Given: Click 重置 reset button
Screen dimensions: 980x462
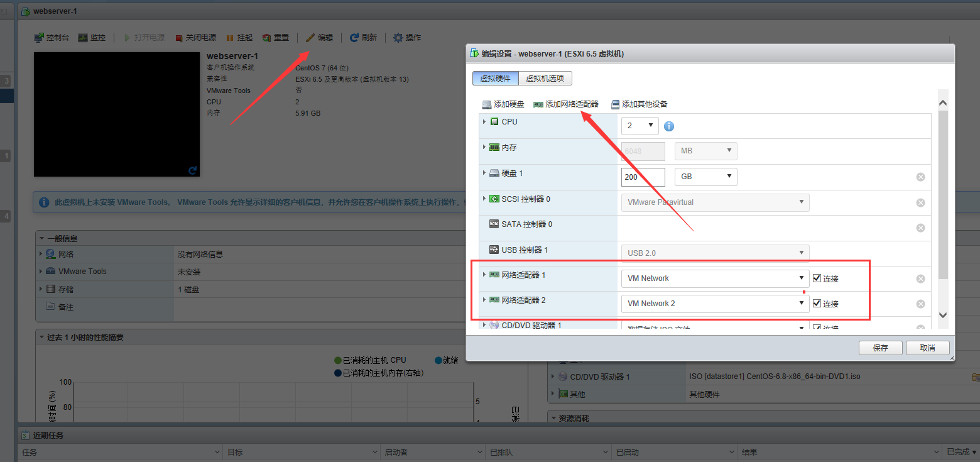Looking at the screenshot, I should 276,38.
